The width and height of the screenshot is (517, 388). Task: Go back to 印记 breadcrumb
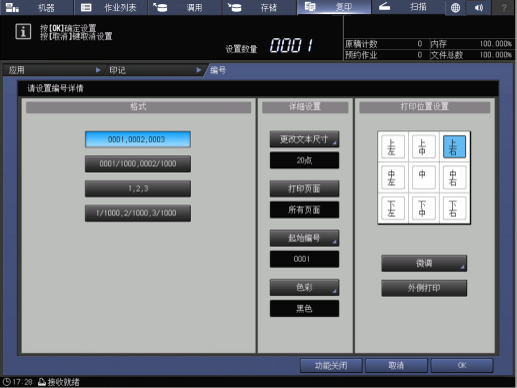(154, 70)
